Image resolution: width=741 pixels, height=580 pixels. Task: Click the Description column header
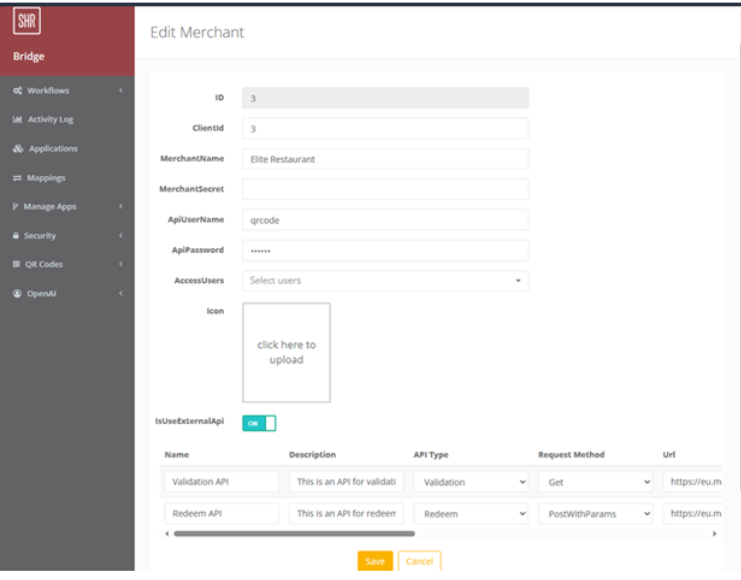[x=312, y=455]
